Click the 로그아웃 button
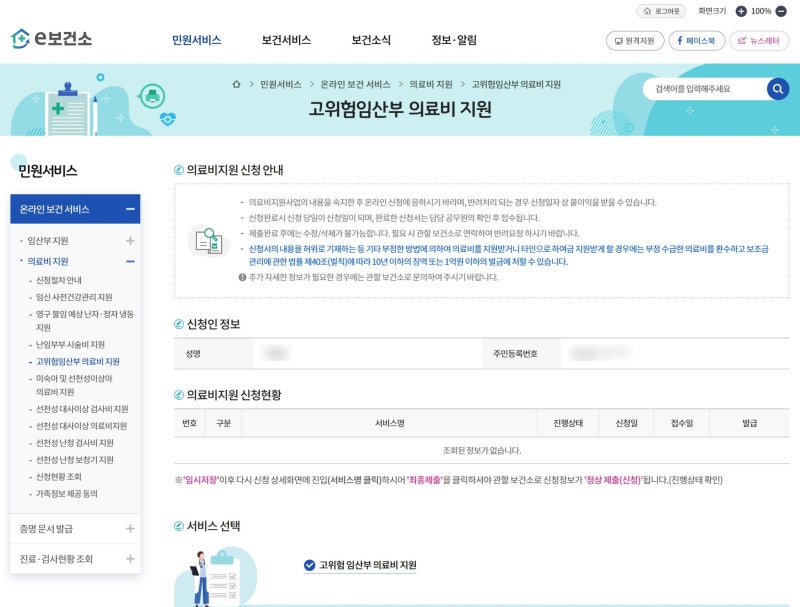 661,11
